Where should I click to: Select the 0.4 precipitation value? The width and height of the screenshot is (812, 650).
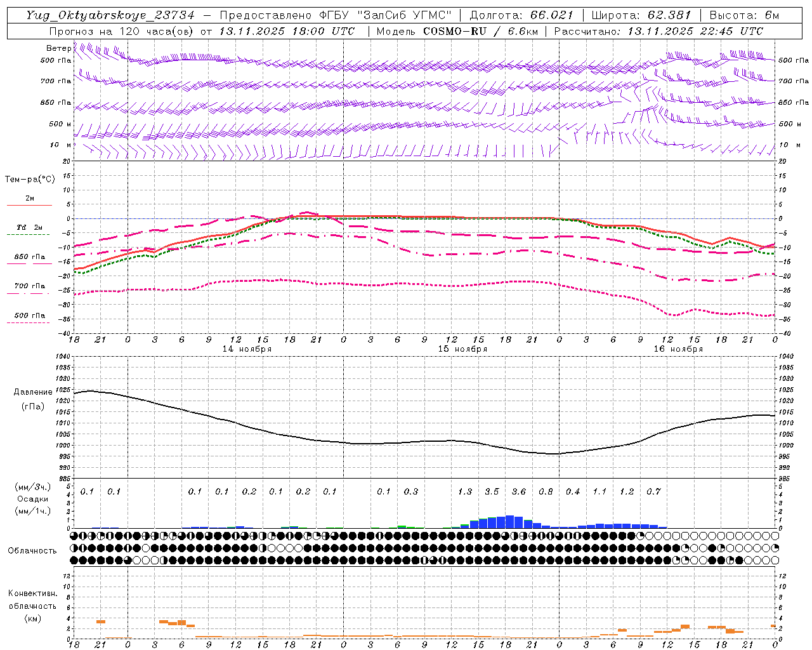[573, 491]
